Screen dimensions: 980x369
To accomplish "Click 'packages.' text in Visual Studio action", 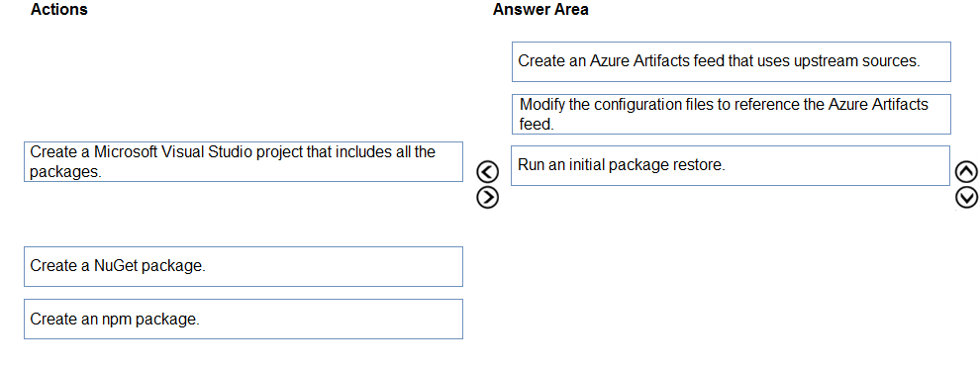I will [x=65, y=172].
